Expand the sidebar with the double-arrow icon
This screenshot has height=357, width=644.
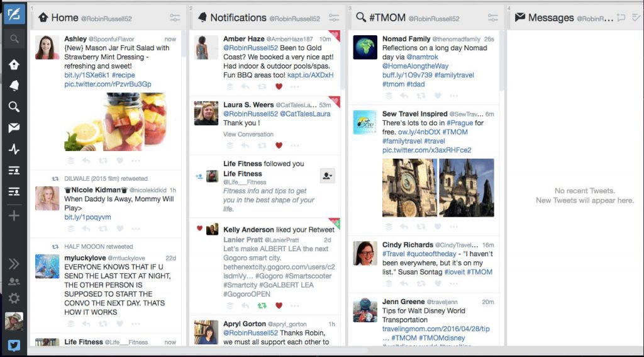tap(14, 264)
